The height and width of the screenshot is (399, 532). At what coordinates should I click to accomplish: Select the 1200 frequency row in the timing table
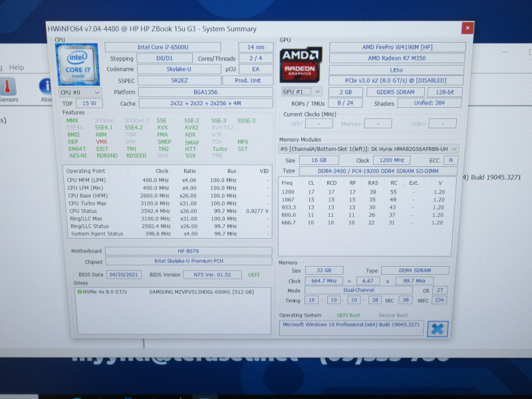(x=363, y=192)
